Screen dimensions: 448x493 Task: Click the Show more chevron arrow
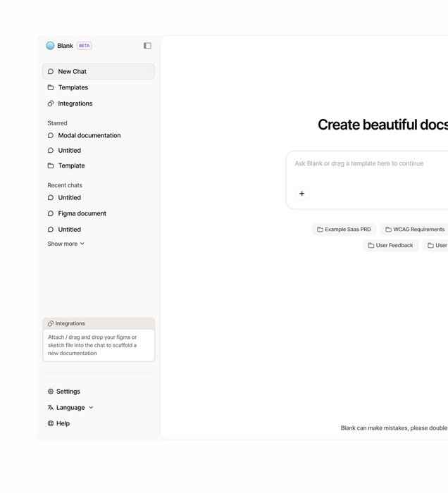[x=82, y=244]
